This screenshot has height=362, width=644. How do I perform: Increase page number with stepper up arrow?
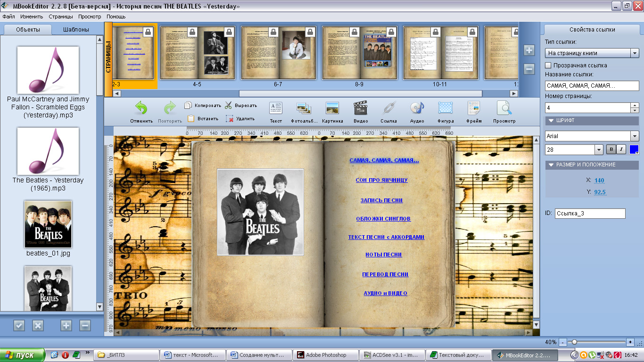coord(635,105)
